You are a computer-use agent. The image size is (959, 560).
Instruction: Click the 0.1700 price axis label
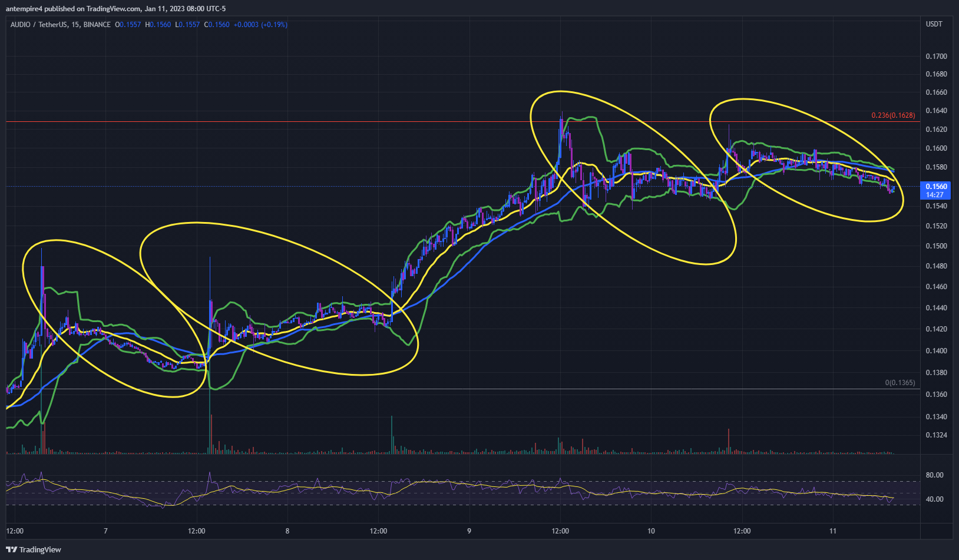[x=937, y=57]
